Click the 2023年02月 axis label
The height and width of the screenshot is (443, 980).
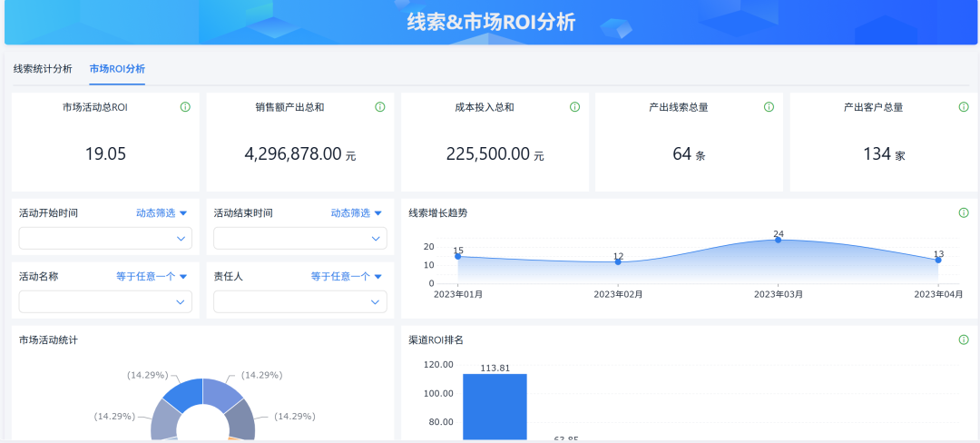(x=618, y=293)
